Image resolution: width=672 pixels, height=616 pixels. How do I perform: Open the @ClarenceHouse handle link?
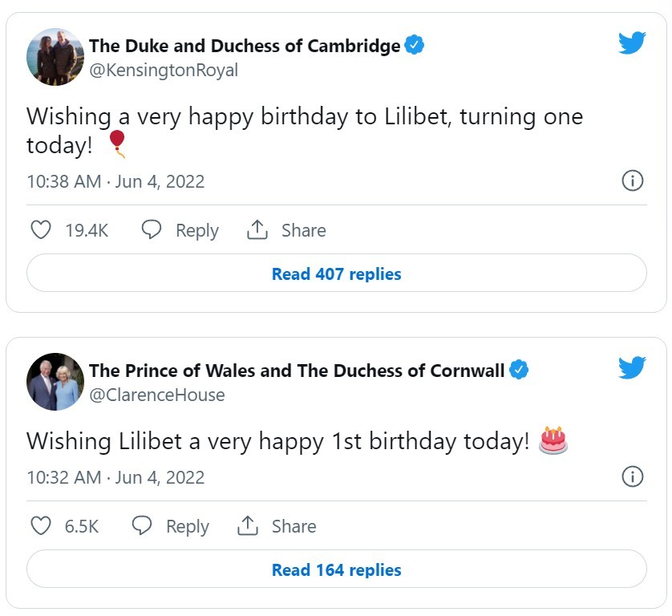coord(157,395)
